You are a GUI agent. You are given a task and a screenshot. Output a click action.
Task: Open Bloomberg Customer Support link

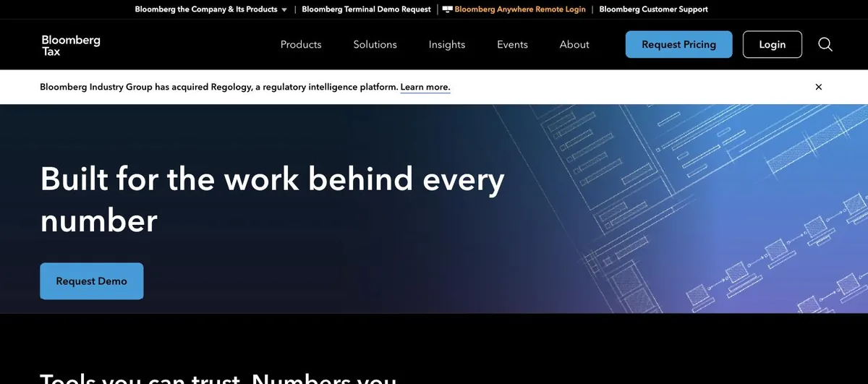[653, 9]
